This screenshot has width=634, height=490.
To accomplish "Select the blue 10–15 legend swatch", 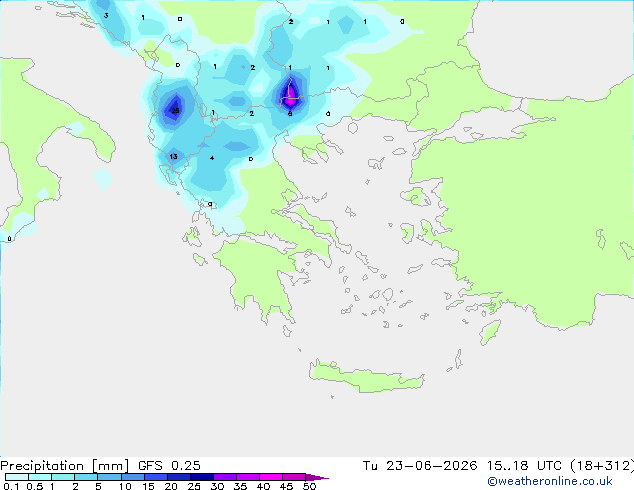I will pyautogui.click(x=133, y=477).
